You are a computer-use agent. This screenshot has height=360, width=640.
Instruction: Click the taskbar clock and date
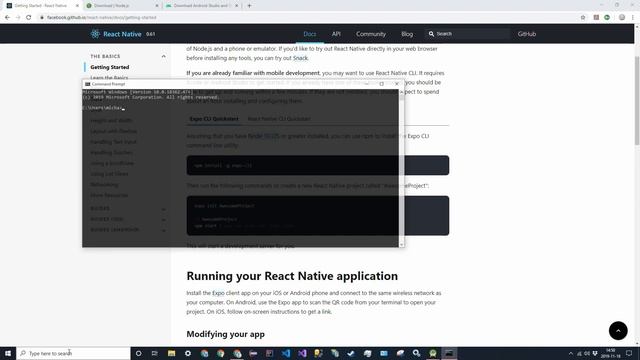pos(610,353)
